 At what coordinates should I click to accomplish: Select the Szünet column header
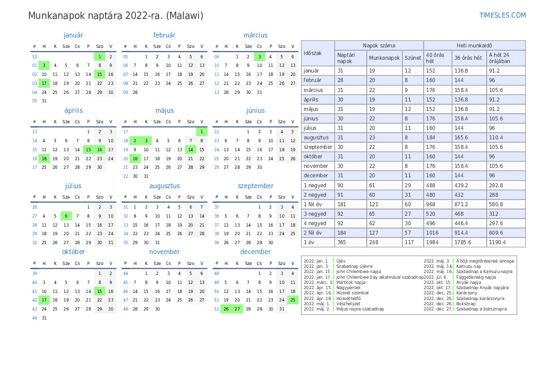(x=412, y=58)
